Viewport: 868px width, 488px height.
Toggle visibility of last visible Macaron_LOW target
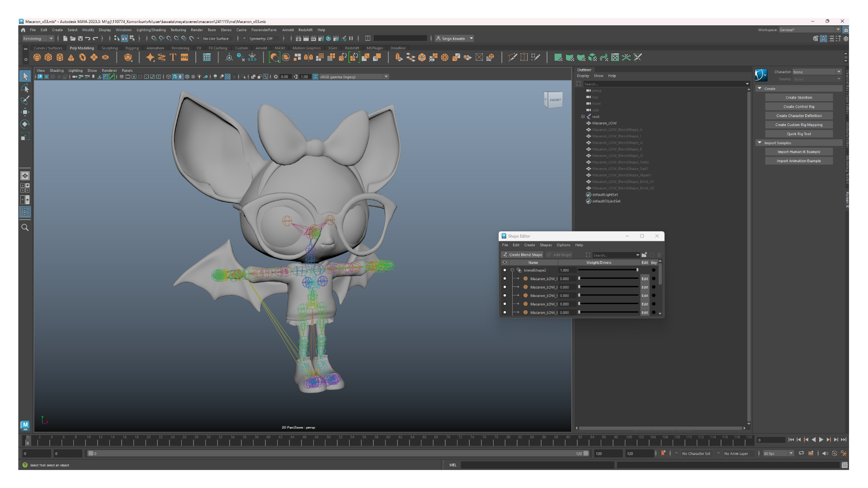point(505,313)
